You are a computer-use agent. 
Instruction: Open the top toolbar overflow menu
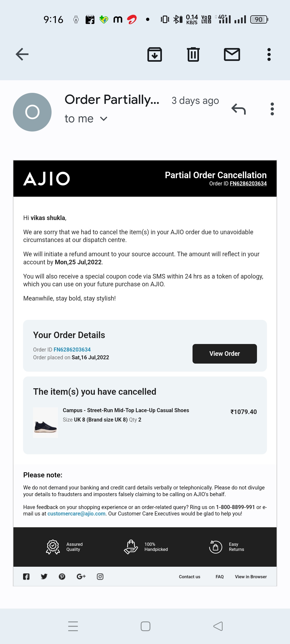[269, 54]
